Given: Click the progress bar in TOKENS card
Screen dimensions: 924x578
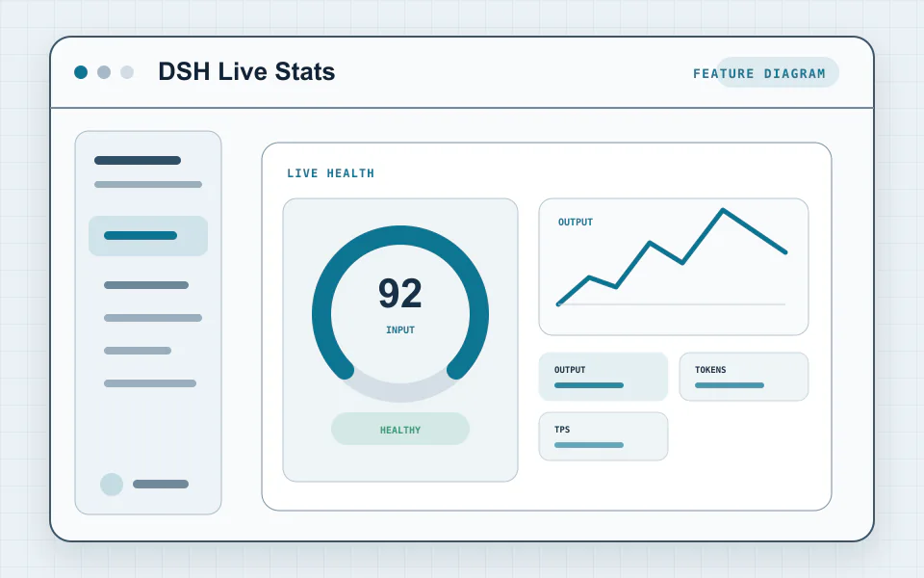Looking at the screenshot, I should pyautogui.click(x=730, y=385).
